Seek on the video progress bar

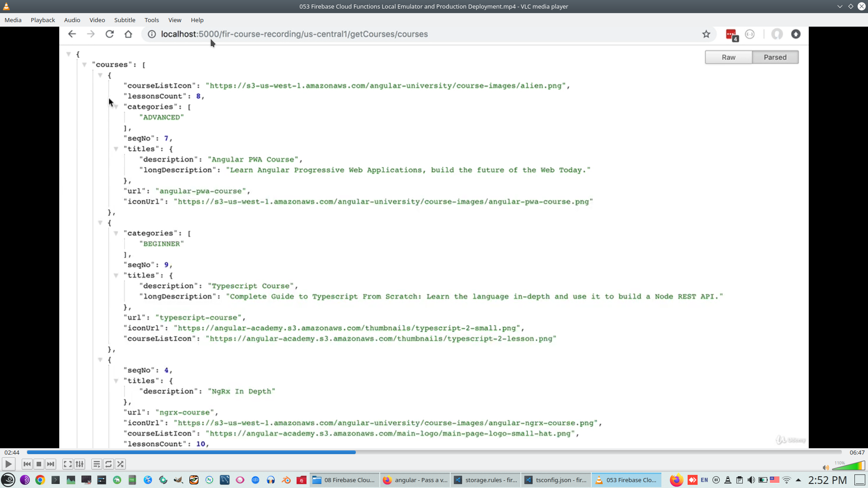[x=434, y=452]
